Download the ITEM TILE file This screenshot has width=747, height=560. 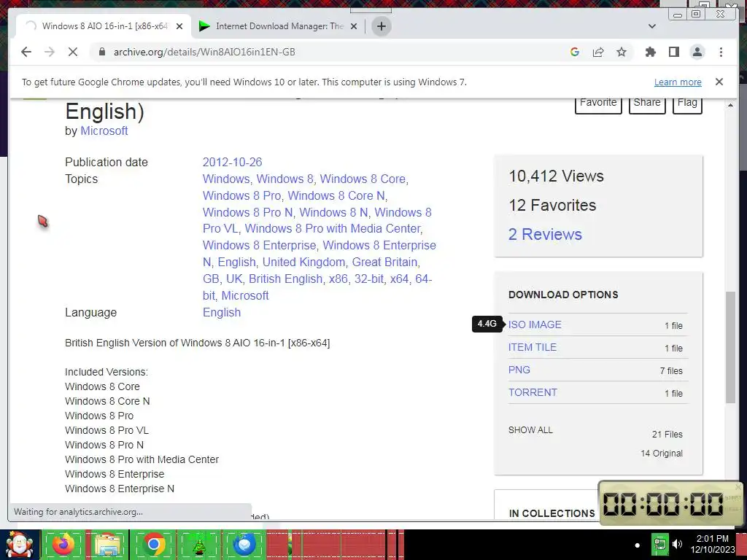click(532, 347)
